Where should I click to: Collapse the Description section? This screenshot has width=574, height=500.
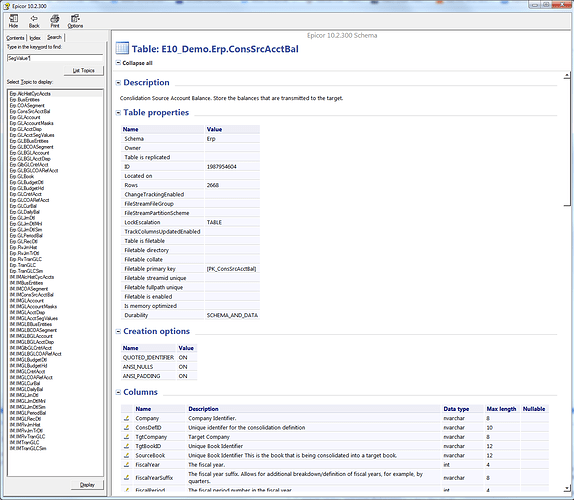coord(118,83)
